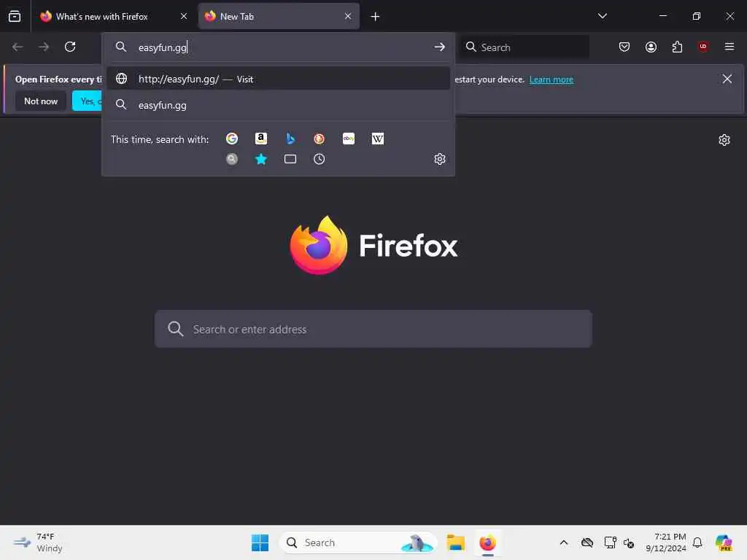Go back one page
Image resolution: width=747 pixels, height=560 pixels.
pyautogui.click(x=18, y=47)
